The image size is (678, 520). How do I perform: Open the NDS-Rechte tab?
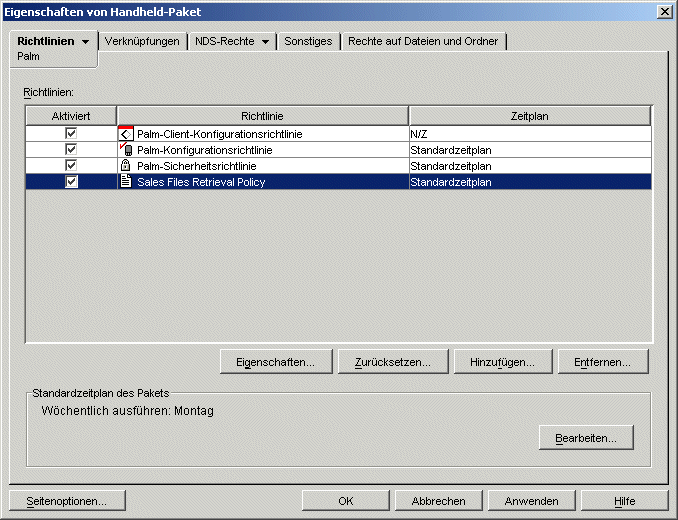pyautogui.click(x=224, y=41)
